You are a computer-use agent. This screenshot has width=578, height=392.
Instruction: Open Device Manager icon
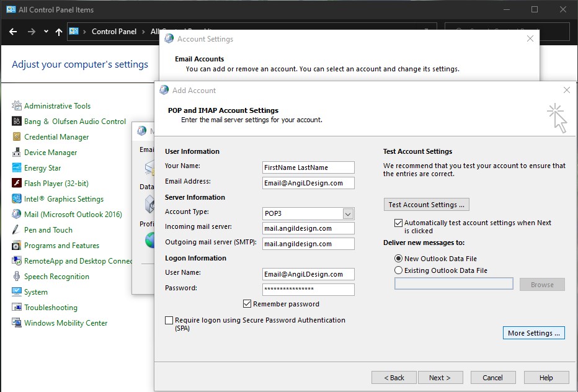pyautogui.click(x=17, y=153)
